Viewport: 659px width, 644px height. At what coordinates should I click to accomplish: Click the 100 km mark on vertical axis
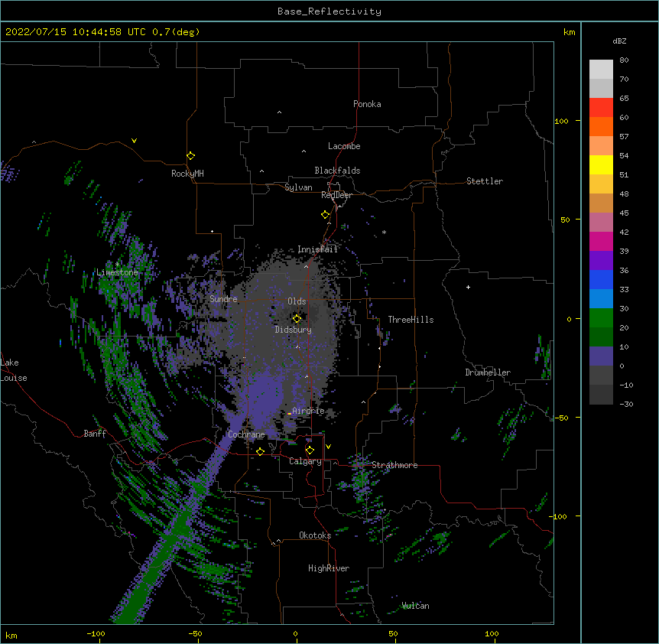(561, 121)
